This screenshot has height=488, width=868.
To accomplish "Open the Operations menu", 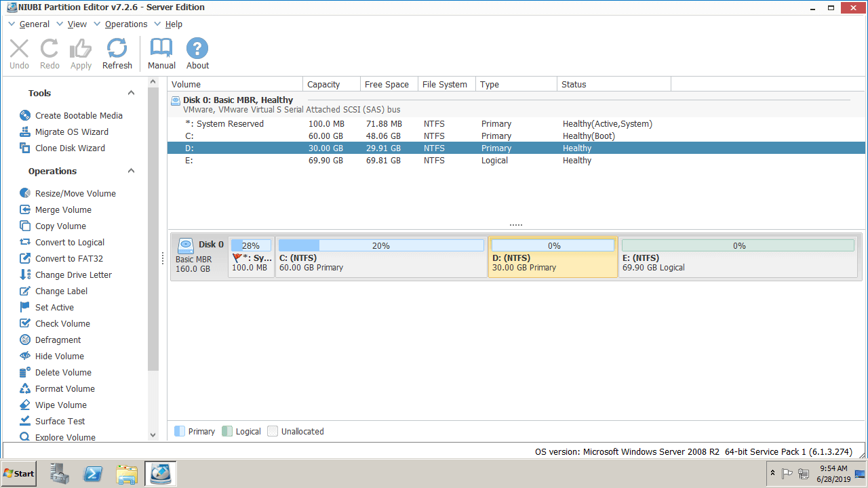I will pos(125,24).
